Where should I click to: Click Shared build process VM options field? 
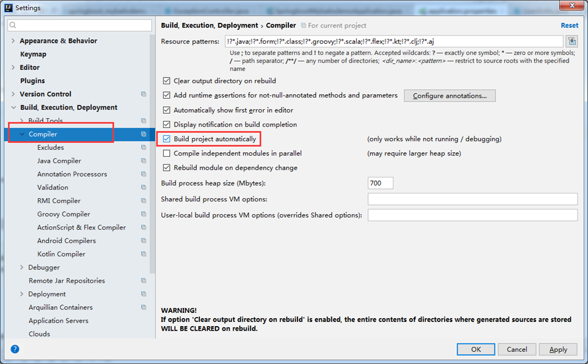473,199
